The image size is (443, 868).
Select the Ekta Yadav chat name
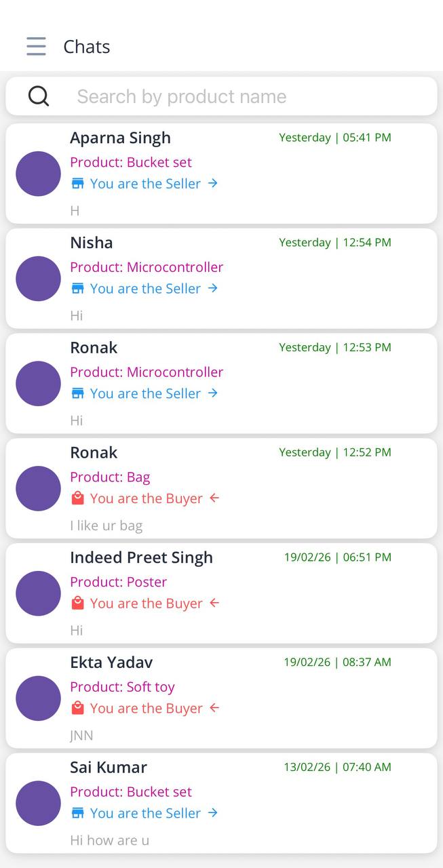pos(111,663)
